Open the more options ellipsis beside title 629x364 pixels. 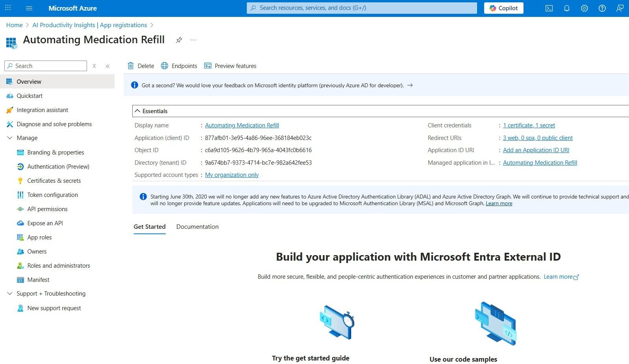[x=193, y=40]
